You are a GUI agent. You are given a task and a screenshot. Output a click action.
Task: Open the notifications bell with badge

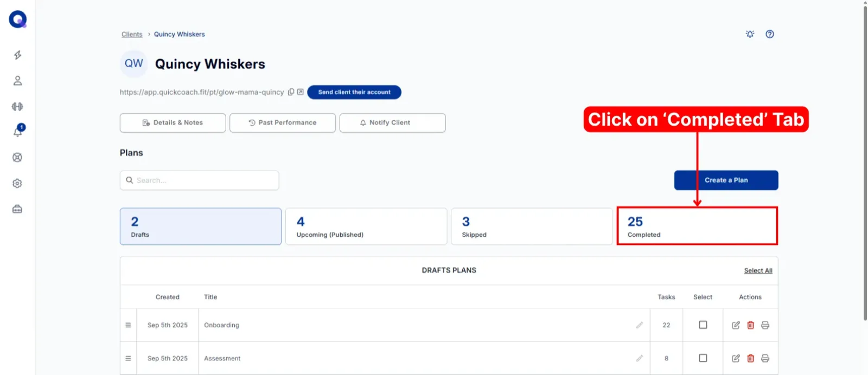point(18,131)
